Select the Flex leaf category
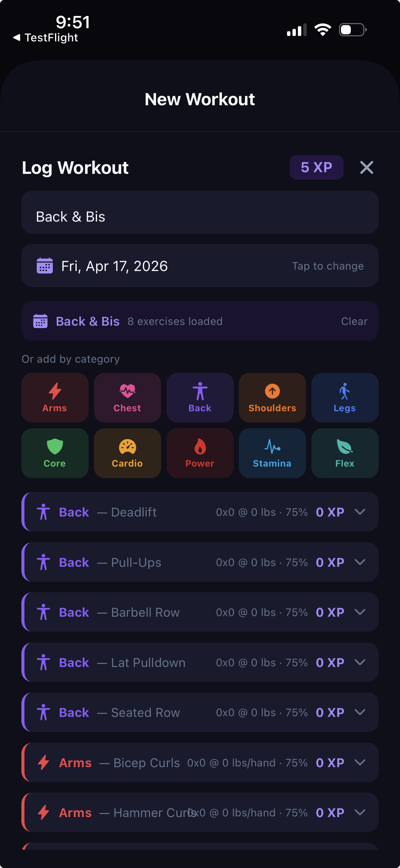 click(x=345, y=453)
